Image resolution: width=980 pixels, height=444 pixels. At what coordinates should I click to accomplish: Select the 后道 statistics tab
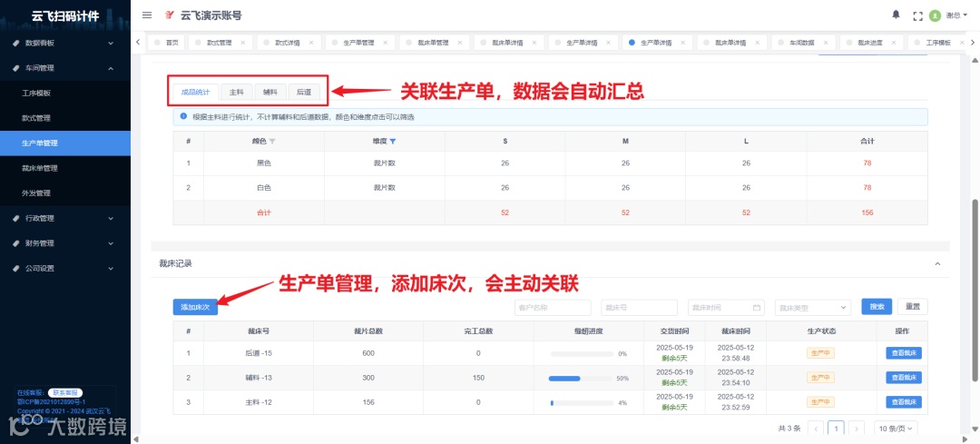coord(304,92)
